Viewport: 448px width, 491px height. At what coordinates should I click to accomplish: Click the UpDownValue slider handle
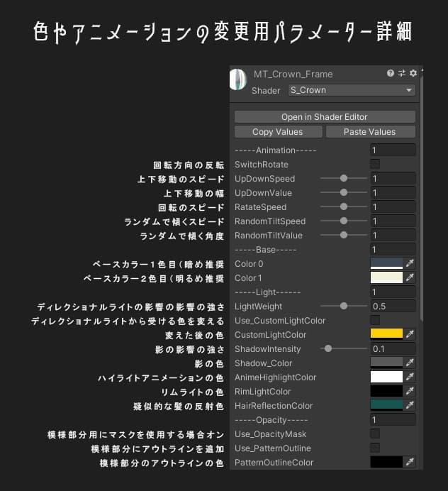(x=344, y=192)
